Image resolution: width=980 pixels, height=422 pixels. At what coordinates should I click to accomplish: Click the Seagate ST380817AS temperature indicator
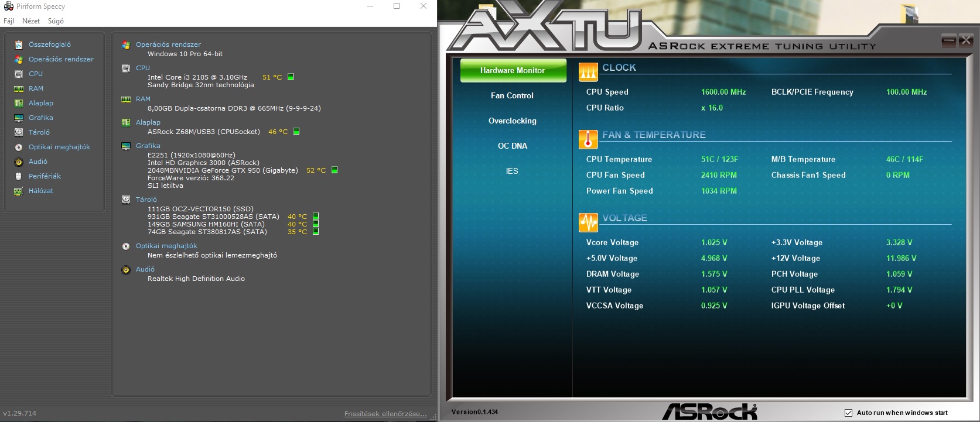(x=316, y=231)
